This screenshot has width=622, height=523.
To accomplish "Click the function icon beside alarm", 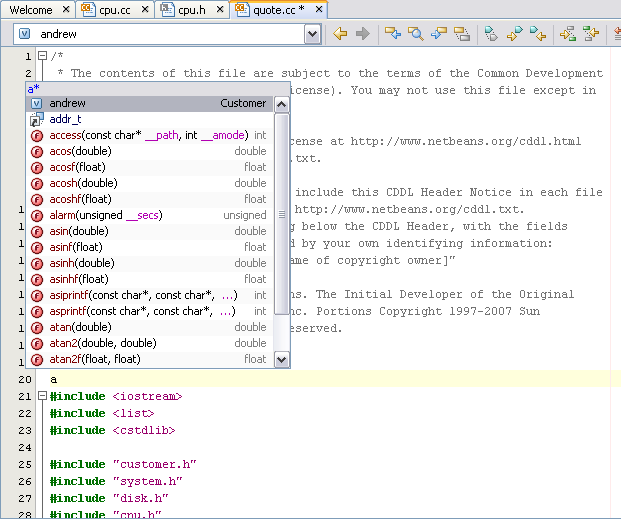I will 37,215.
